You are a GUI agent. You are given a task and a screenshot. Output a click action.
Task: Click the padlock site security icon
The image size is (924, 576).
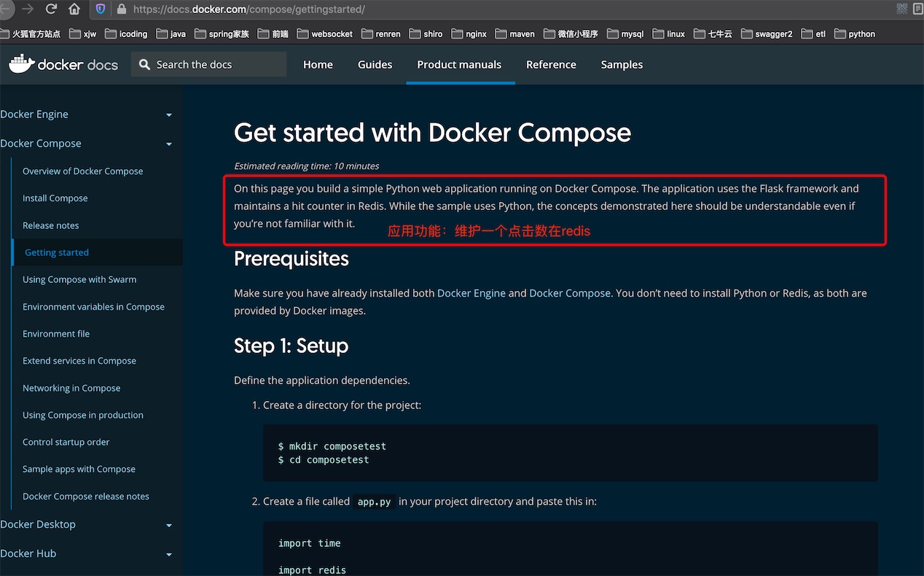pyautogui.click(x=122, y=9)
